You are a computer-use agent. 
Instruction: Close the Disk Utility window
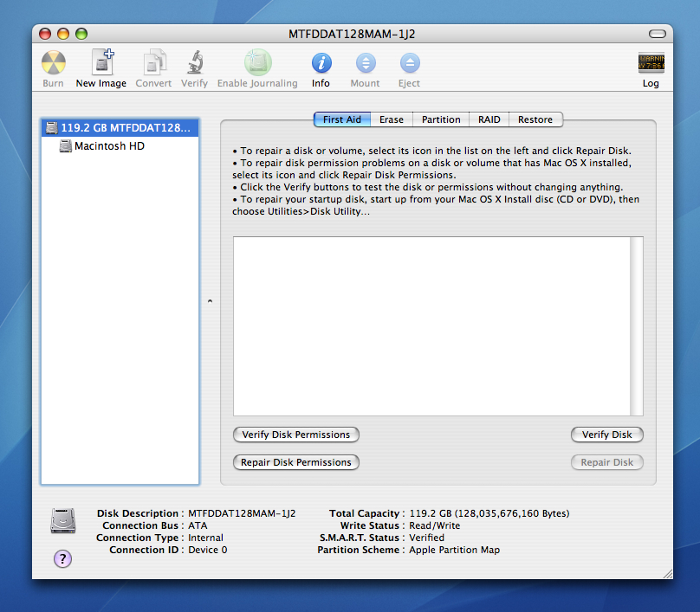click(45, 34)
